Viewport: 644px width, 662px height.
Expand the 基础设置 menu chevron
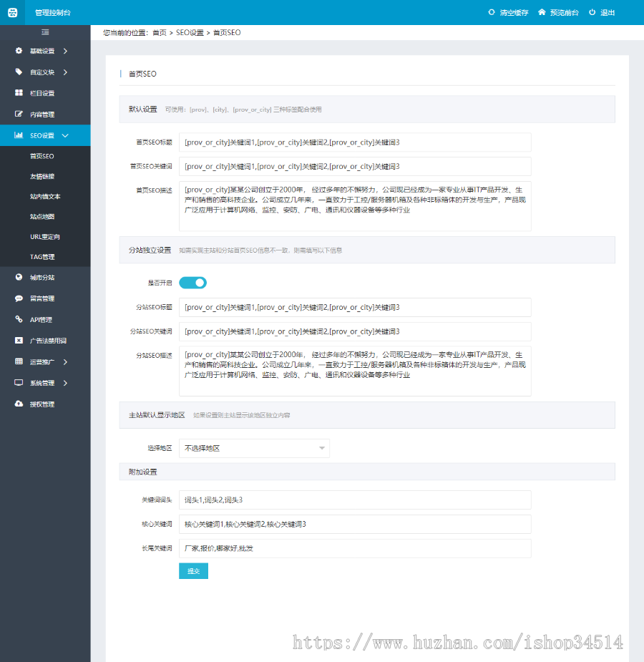pyautogui.click(x=65, y=51)
